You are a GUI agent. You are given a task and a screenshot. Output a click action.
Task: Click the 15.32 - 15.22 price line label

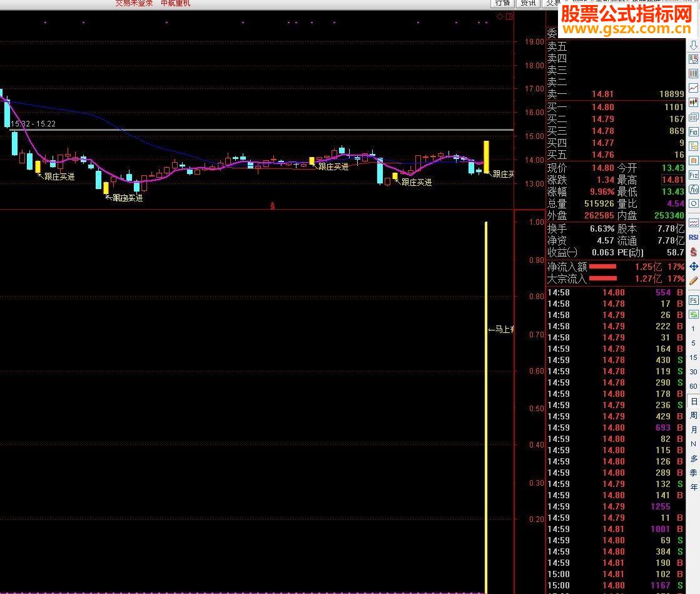33,124
